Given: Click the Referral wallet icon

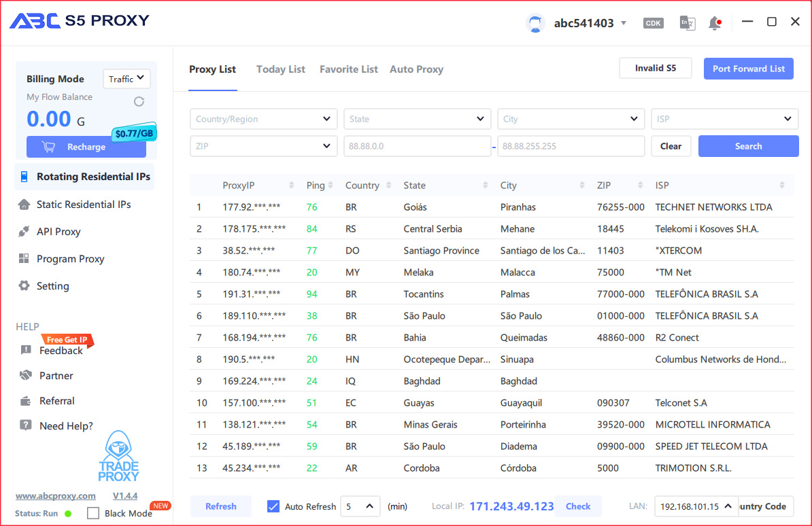Looking at the screenshot, I should click(x=25, y=401).
